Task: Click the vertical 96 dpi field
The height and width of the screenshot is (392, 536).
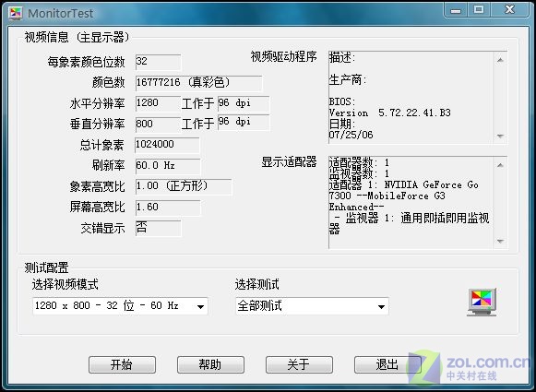Action: click(x=244, y=123)
